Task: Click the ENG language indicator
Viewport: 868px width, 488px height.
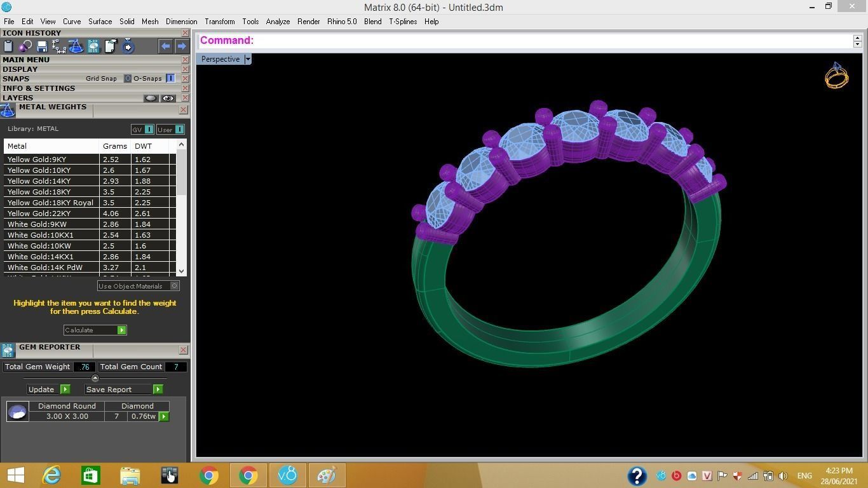Action: click(804, 476)
